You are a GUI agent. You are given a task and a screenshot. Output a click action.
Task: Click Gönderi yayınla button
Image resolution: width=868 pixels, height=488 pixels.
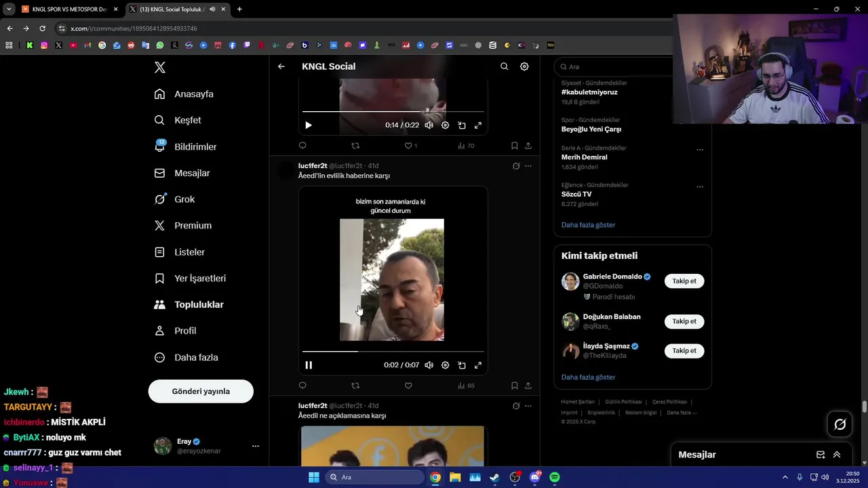tap(201, 391)
